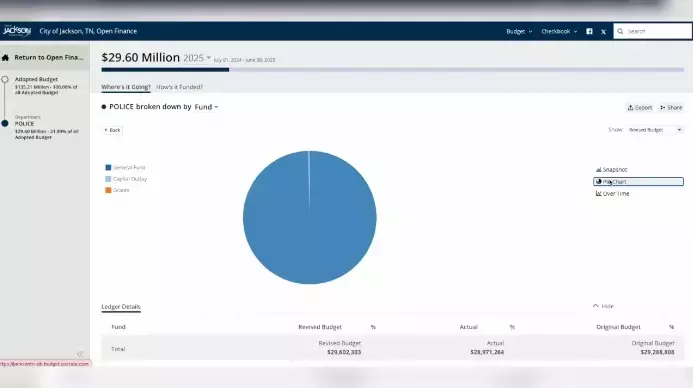693x388 pixels.
Task: Change fiscal year 2025 dropdown
Action: 197,58
